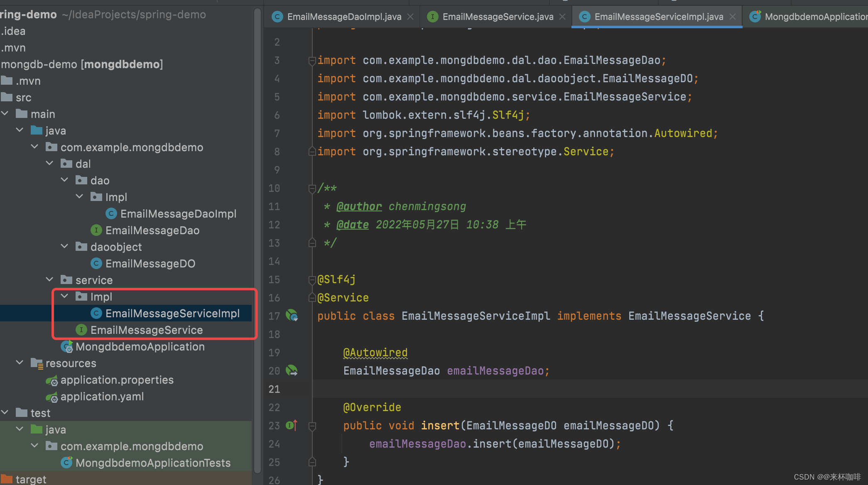868x485 pixels.
Task: Click the EmailMessageService interface icon in tree
Action: (x=81, y=330)
